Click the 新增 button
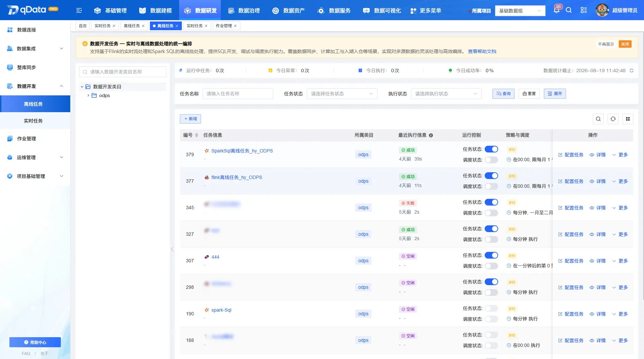Screen dimensions: 644x359 [190, 119]
